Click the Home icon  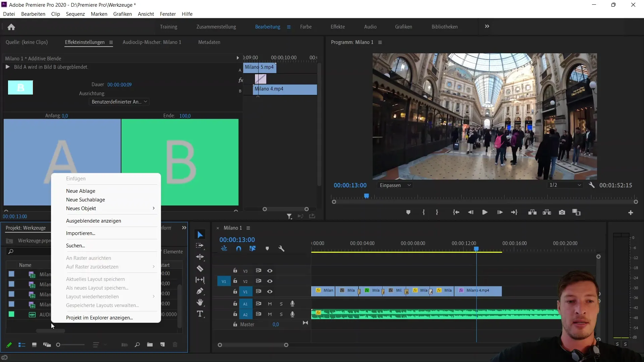[11, 27]
